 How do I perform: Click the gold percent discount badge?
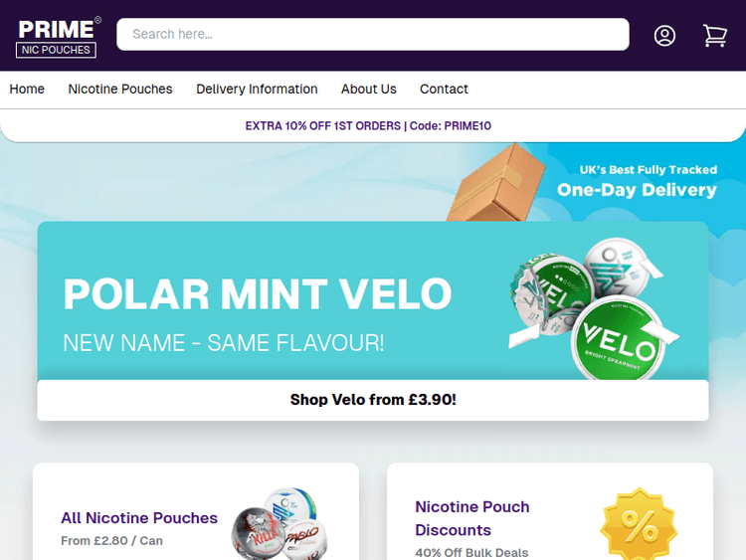[638, 526]
